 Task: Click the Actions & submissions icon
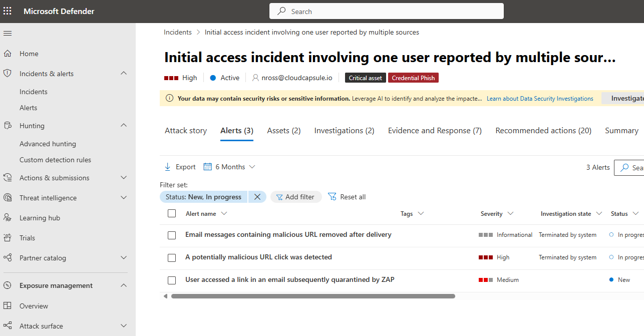coord(8,178)
